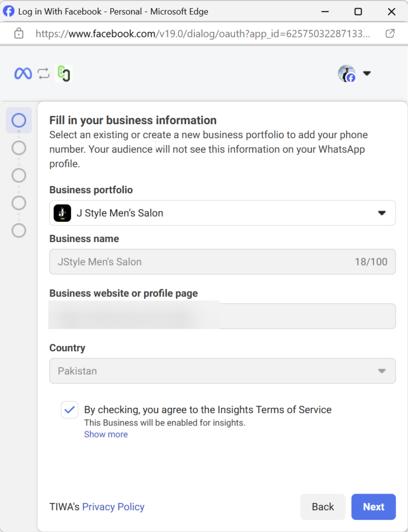Click the Facebook profile avatar
The width and height of the screenshot is (408, 532).
click(x=347, y=73)
